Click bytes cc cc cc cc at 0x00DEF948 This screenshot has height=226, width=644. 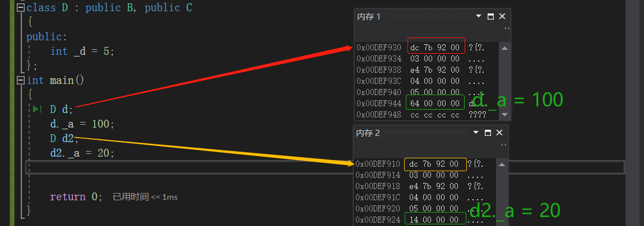(x=435, y=115)
